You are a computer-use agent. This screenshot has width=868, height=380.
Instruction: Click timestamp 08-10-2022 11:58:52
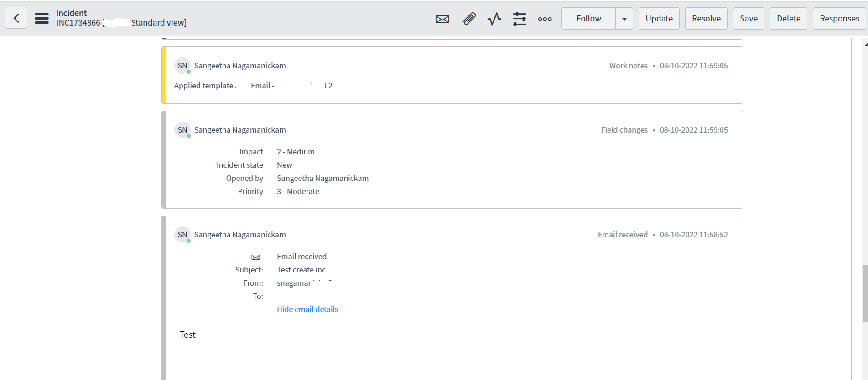pyautogui.click(x=694, y=235)
